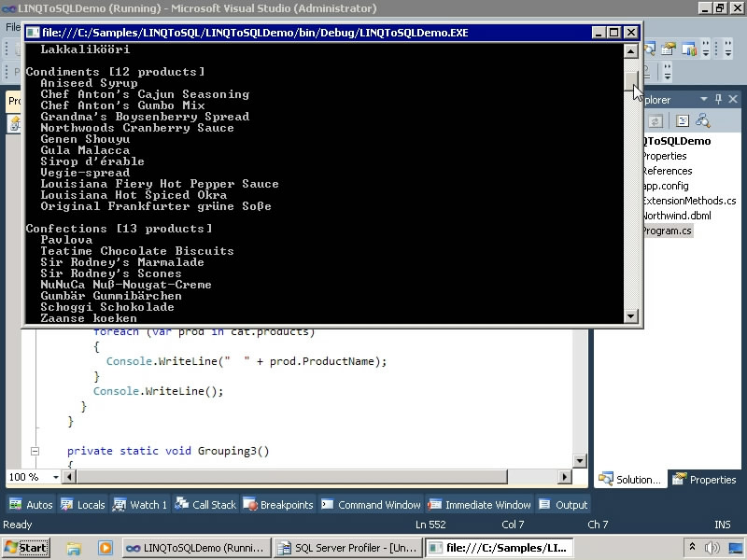Click the Col 7 status bar text
747x560 pixels.
tap(513, 525)
